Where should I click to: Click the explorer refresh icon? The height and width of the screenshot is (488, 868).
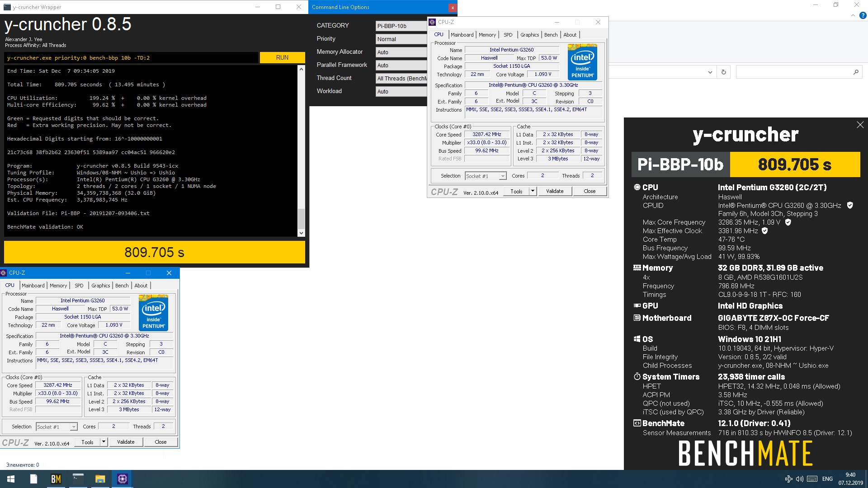pos(723,72)
